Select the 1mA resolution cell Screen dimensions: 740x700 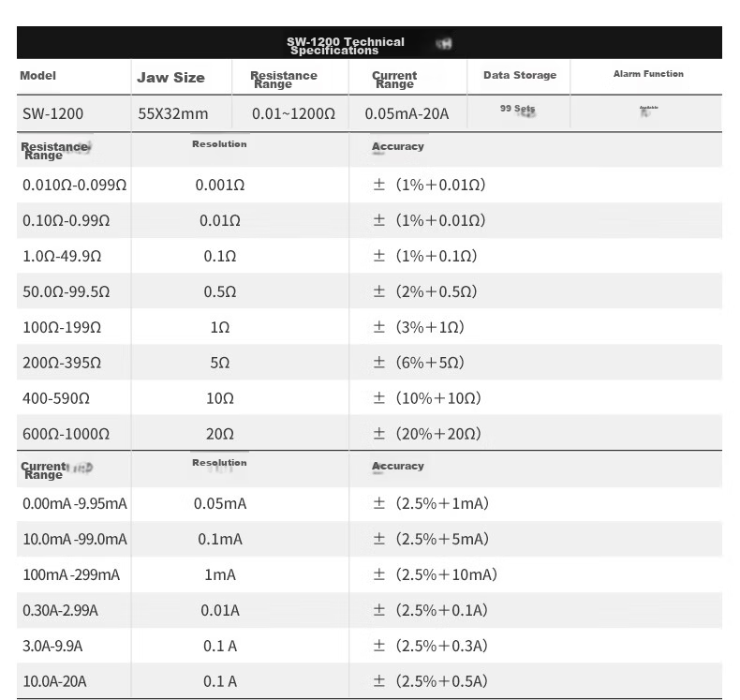(220, 575)
